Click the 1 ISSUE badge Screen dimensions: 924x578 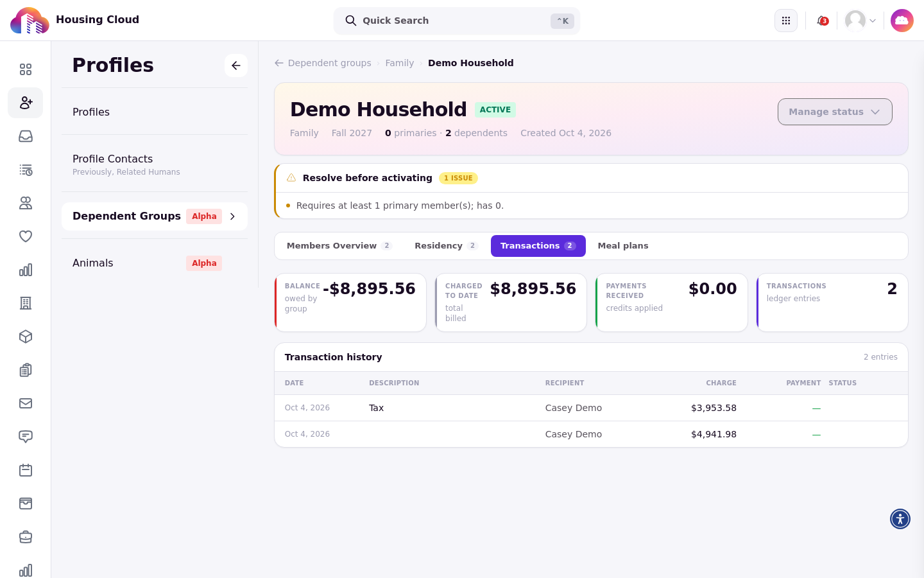click(458, 179)
